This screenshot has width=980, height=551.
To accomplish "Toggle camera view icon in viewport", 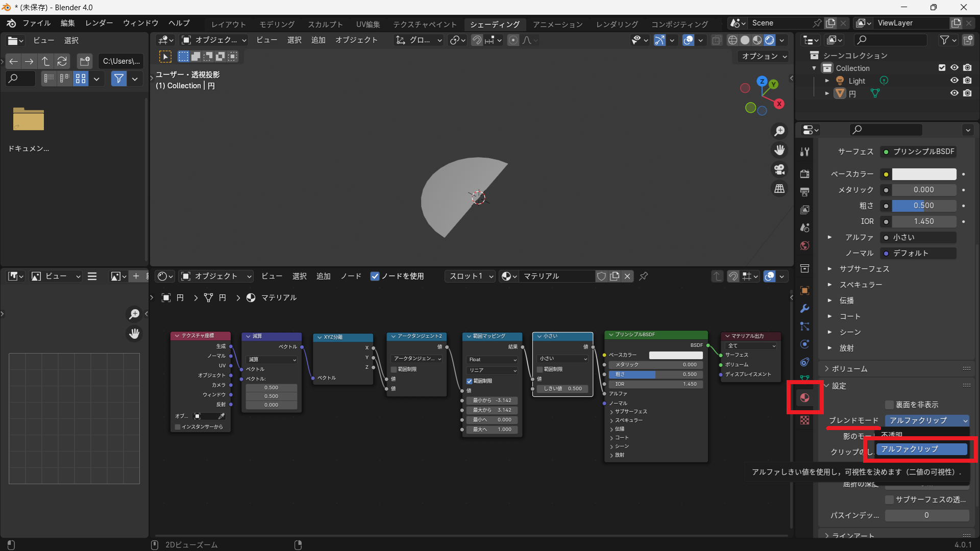I will click(779, 169).
